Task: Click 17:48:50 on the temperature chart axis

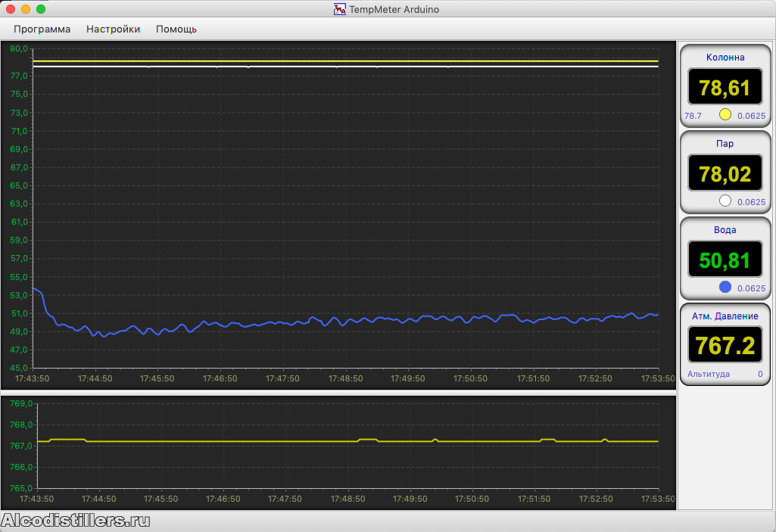Action: coord(345,378)
